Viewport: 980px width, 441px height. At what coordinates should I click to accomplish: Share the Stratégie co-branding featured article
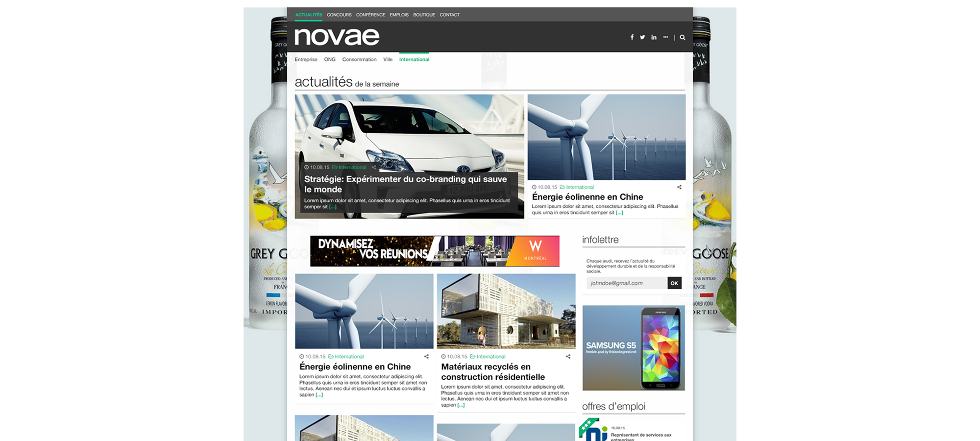point(374,167)
